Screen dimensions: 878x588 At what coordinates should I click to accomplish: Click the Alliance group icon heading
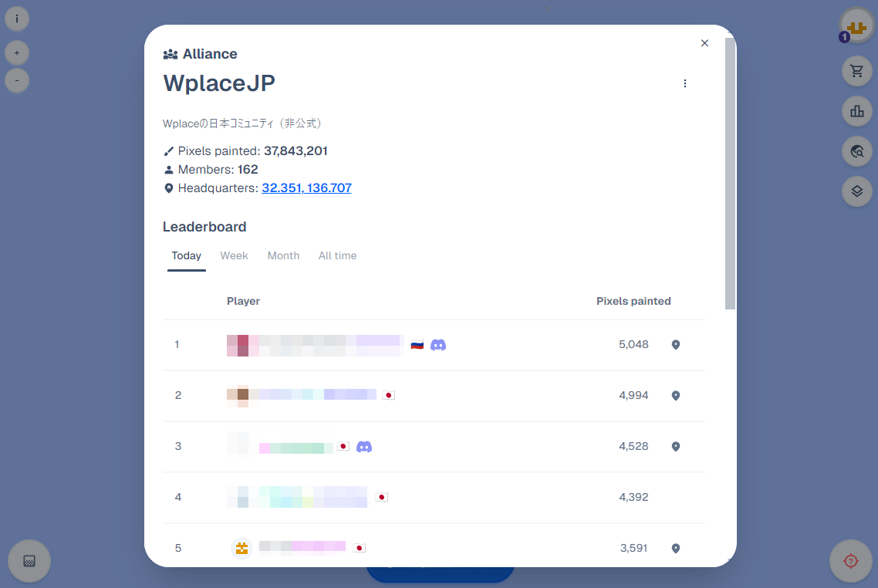(x=171, y=54)
